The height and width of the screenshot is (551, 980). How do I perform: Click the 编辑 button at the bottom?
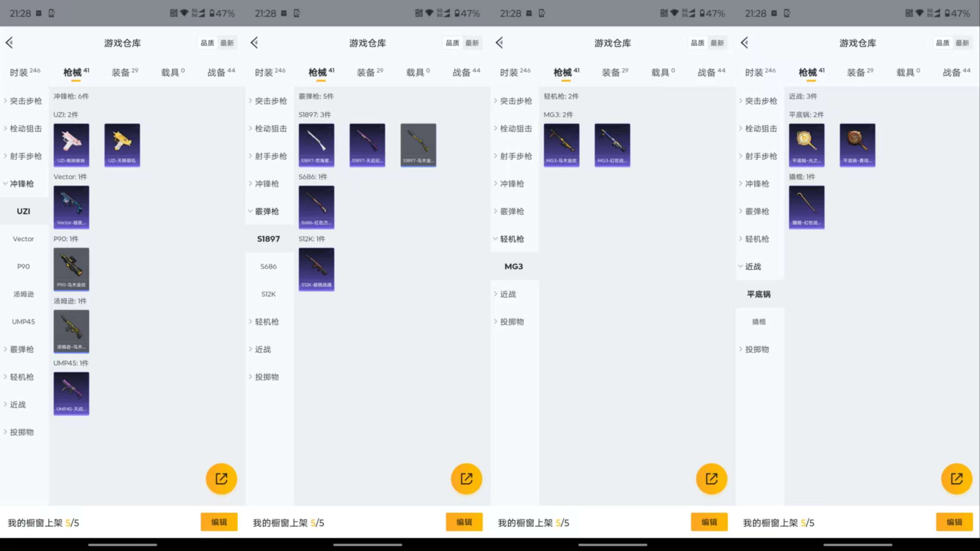(x=219, y=522)
